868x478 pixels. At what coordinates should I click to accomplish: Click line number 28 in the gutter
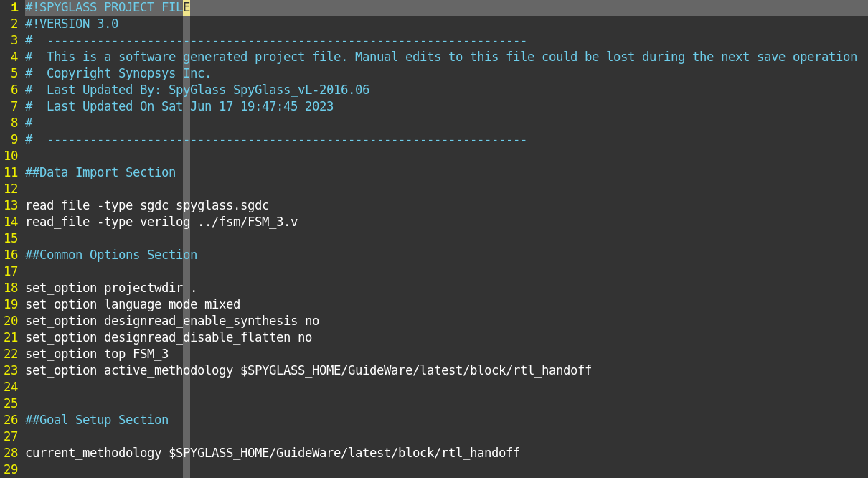(x=11, y=453)
